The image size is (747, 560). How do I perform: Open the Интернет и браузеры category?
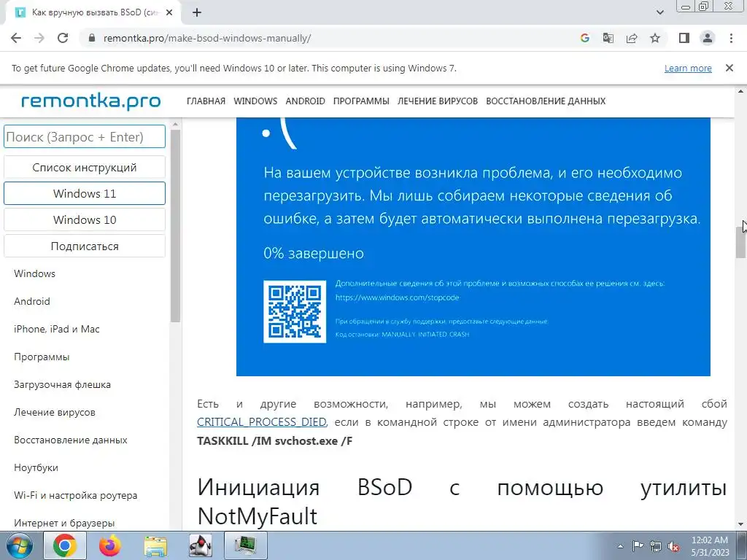[x=64, y=523]
